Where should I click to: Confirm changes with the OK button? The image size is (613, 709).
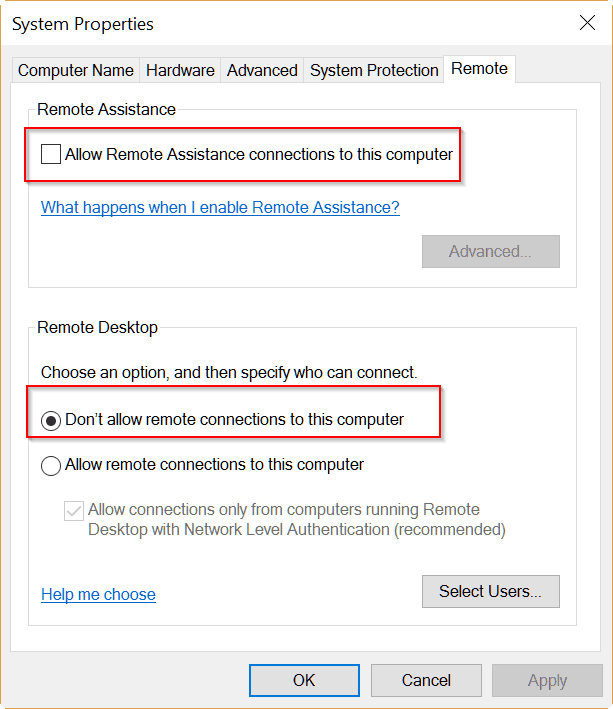(x=304, y=681)
